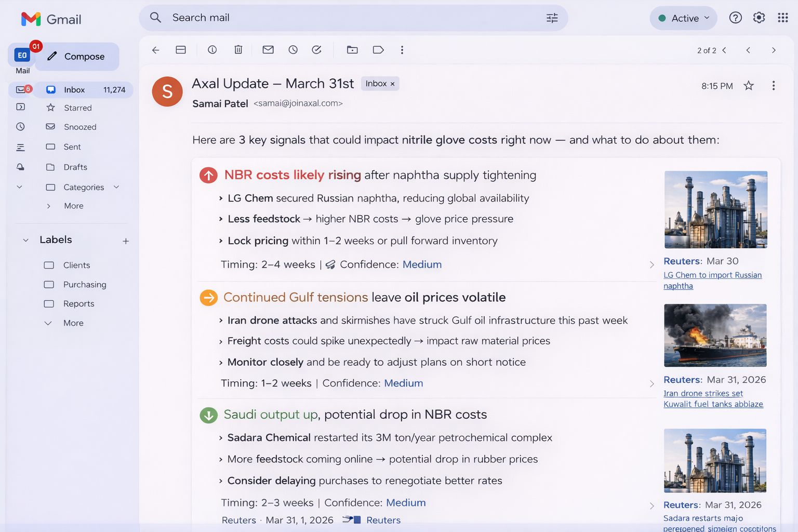Collapse the Labels section
The height and width of the screenshot is (532, 798).
click(25, 240)
